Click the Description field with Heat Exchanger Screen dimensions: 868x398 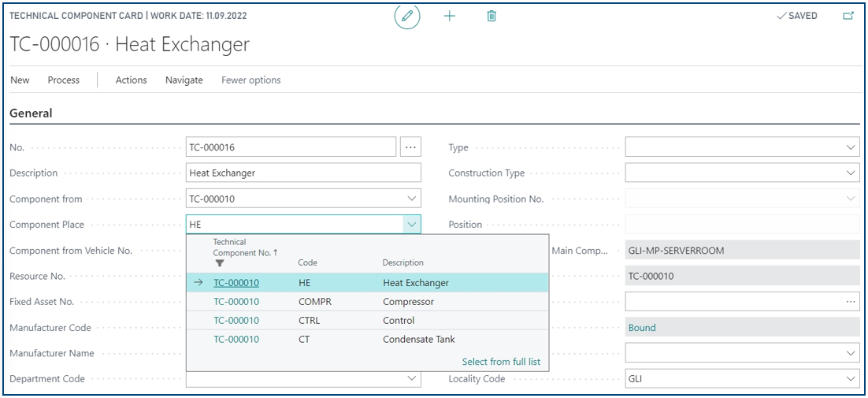[303, 173]
